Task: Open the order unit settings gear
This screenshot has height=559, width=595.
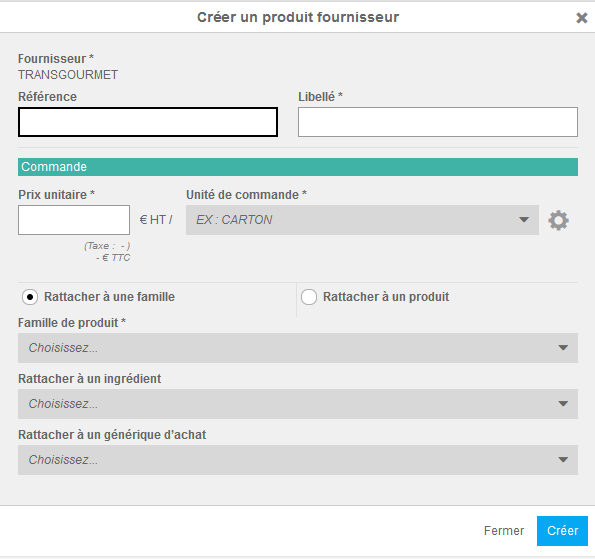Action: pyautogui.click(x=558, y=220)
